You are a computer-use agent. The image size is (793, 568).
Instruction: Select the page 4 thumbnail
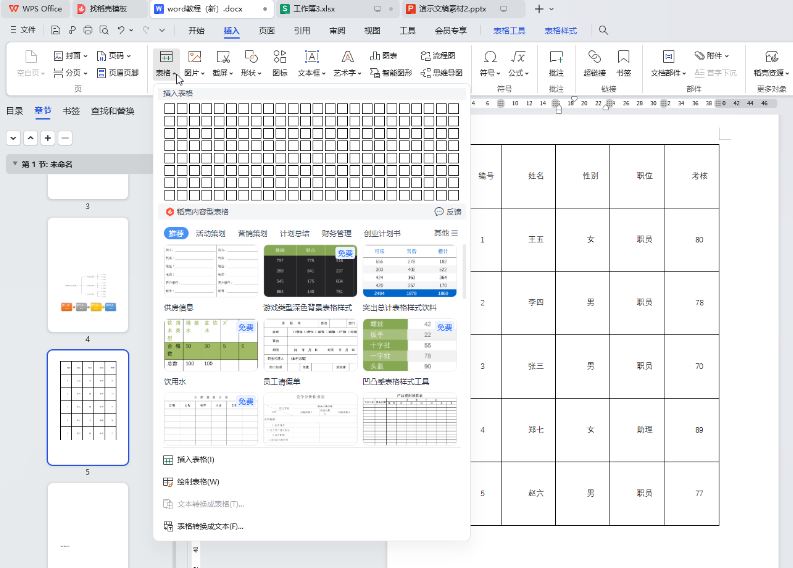pyautogui.click(x=88, y=275)
